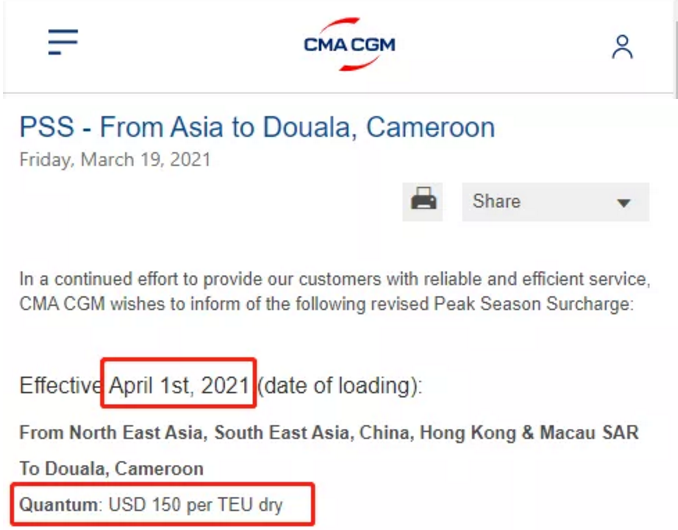This screenshot has width=678, height=530.
Task: Click the (date of loading) text
Action: point(340,385)
